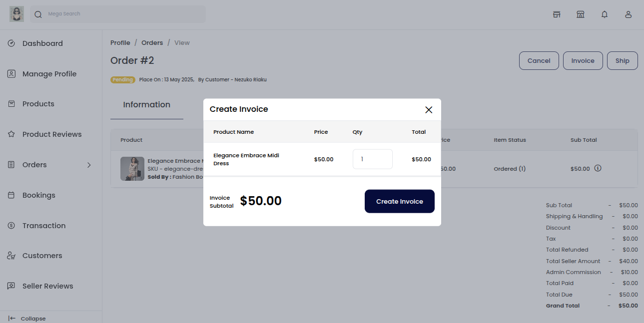Image resolution: width=644 pixels, height=323 pixels.
Task: Click the notification bell icon
Action: [604, 14]
